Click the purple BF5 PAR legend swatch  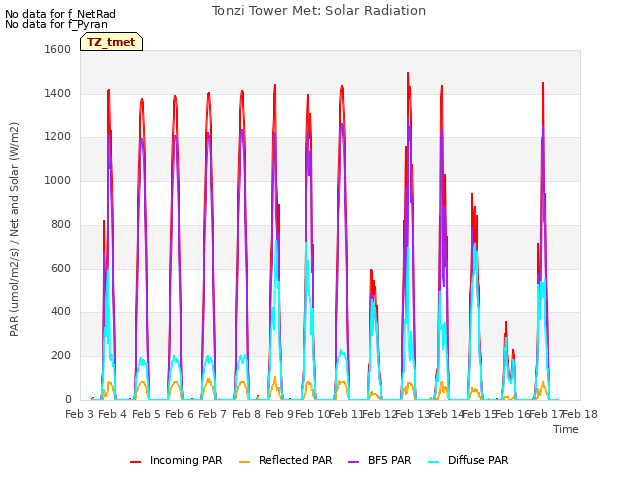[353, 462]
